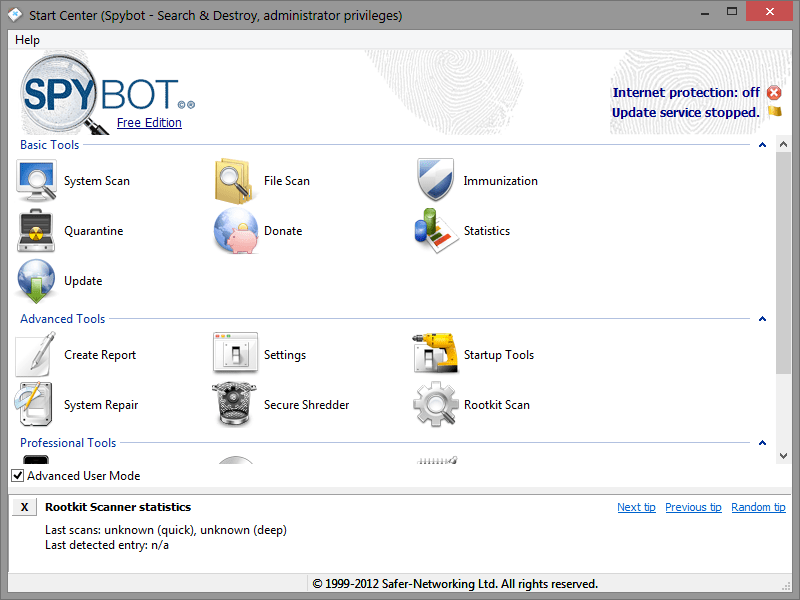
Task: Launch the Rootkit Scan gear icon
Action: pos(435,405)
